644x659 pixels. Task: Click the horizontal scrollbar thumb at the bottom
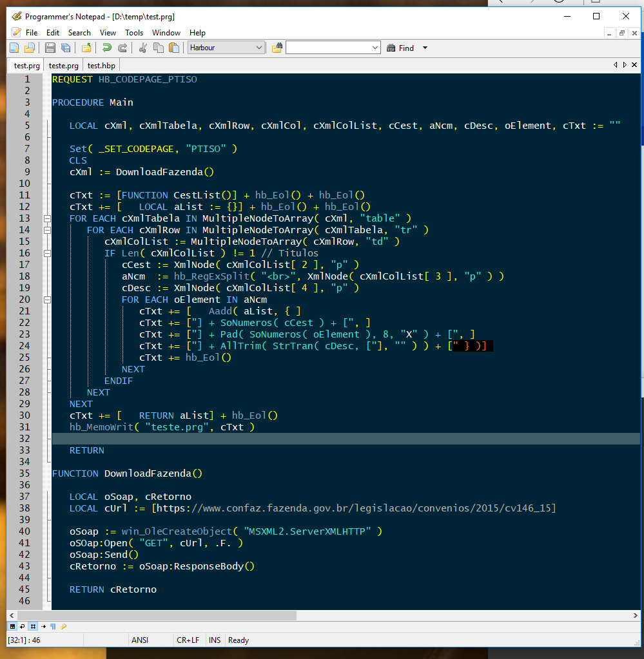pos(157,615)
